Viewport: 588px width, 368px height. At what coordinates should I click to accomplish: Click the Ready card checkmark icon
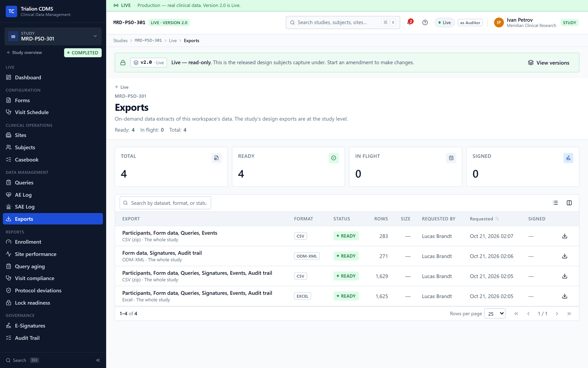click(x=334, y=158)
